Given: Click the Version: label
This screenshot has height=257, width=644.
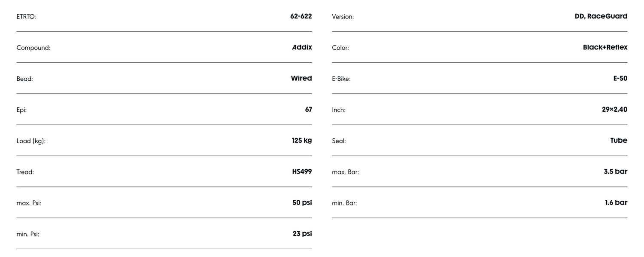Looking at the screenshot, I should (343, 17).
